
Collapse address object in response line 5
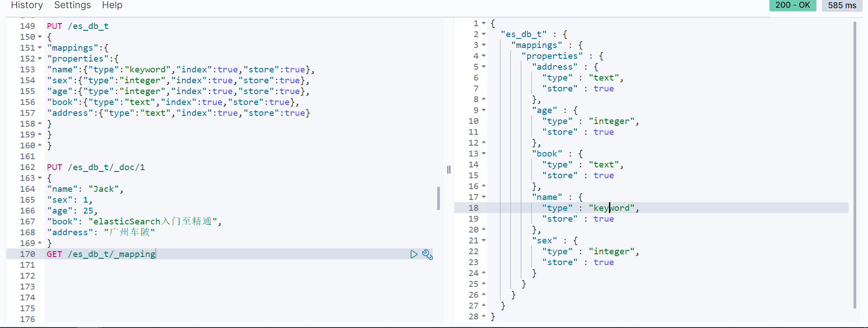[484, 67]
